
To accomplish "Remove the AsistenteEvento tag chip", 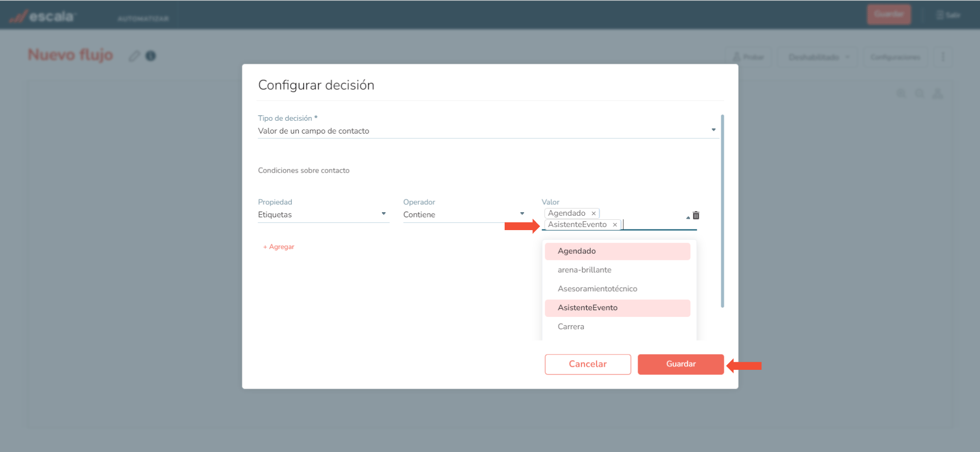I will tap(614, 224).
